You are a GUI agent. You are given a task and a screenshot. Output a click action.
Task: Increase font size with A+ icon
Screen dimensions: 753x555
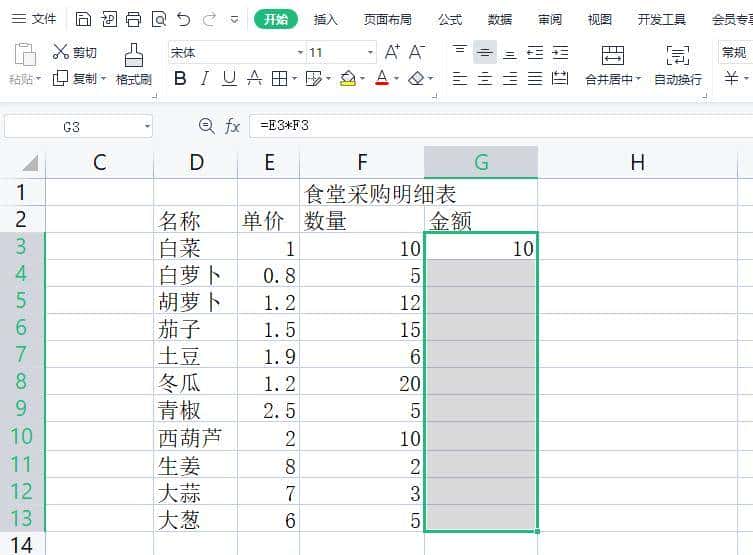coord(392,52)
